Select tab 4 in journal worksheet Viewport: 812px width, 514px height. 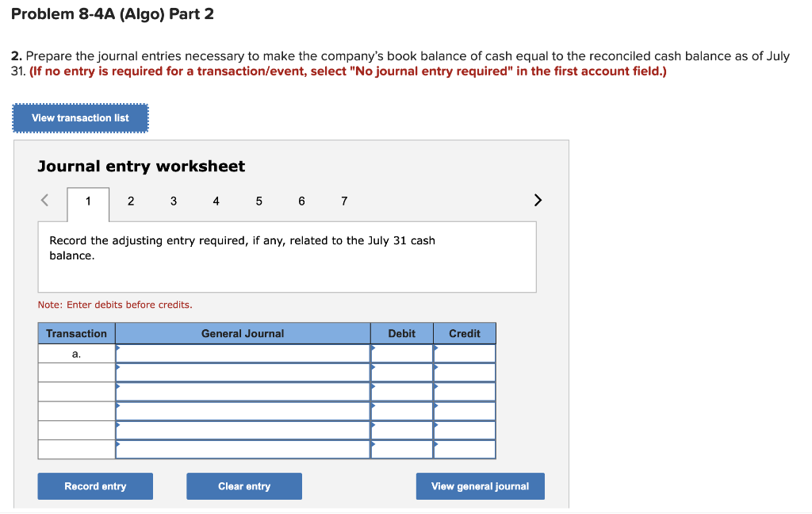click(216, 201)
